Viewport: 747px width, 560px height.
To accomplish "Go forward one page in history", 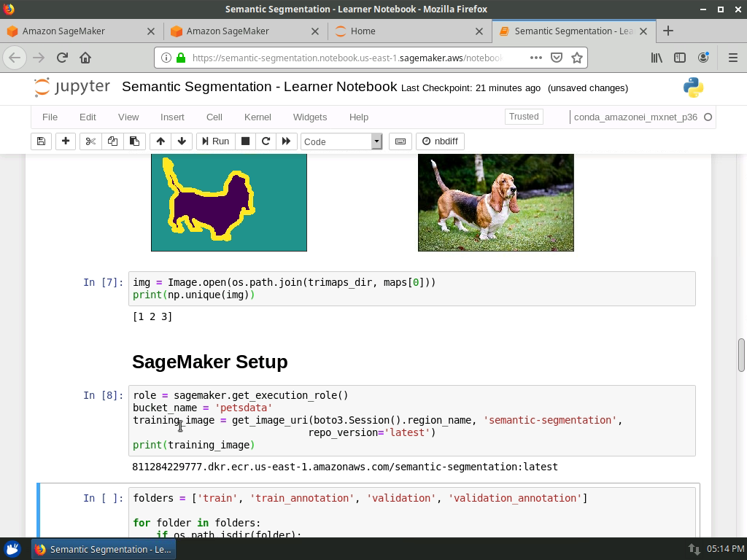I will click(39, 58).
